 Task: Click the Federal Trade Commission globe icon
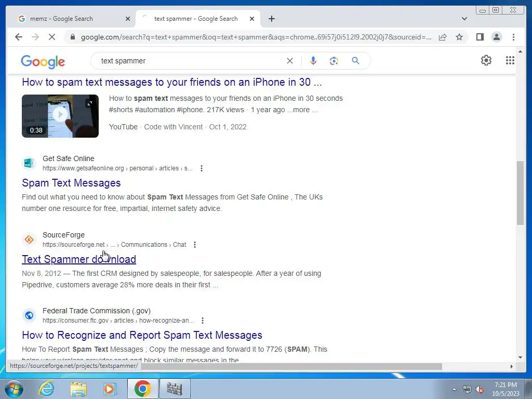pos(29,315)
